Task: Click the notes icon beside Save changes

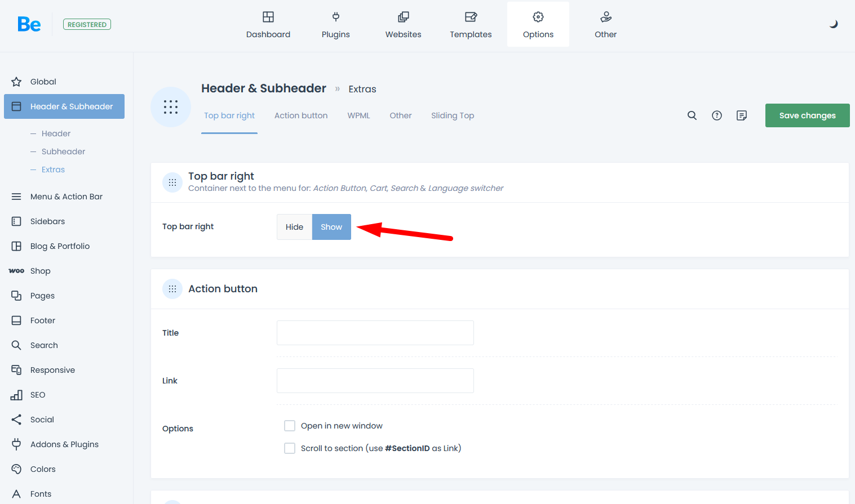Action: tap(742, 115)
